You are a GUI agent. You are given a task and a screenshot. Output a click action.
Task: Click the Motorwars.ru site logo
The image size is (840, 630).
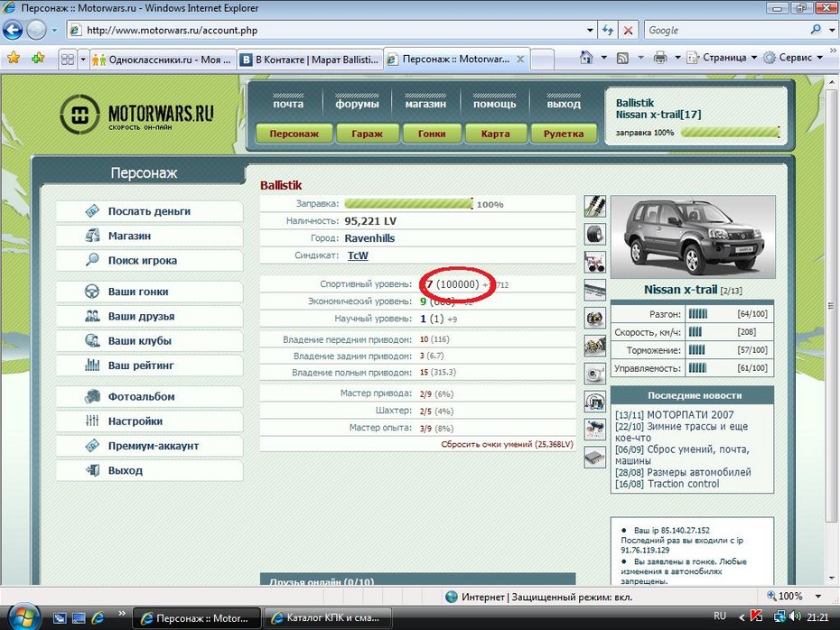click(136, 114)
